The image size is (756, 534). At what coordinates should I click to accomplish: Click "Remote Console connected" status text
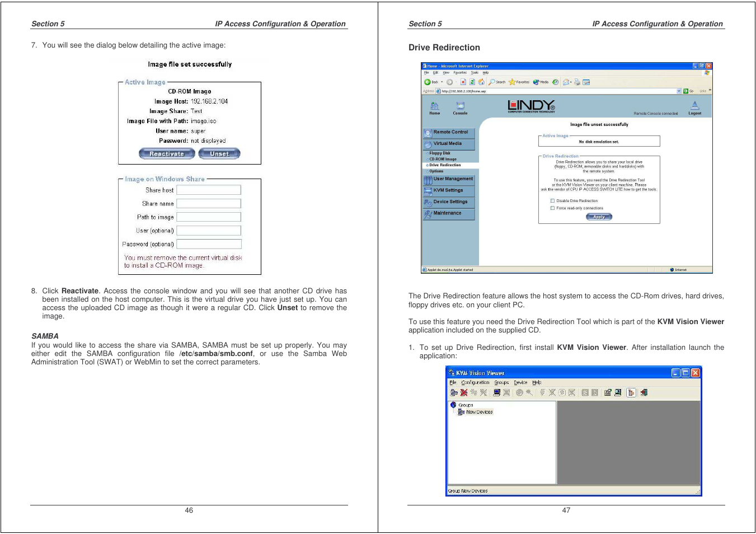[x=655, y=114]
